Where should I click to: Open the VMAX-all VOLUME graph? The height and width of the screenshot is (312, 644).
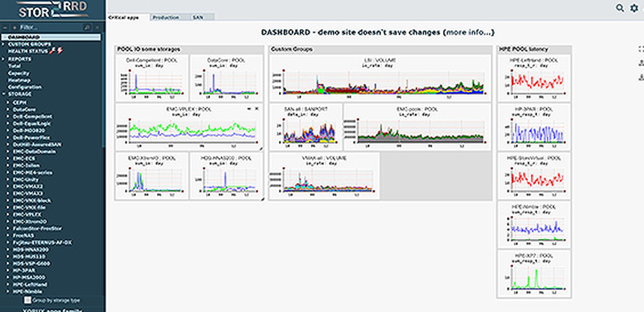[x=324, y=176]
